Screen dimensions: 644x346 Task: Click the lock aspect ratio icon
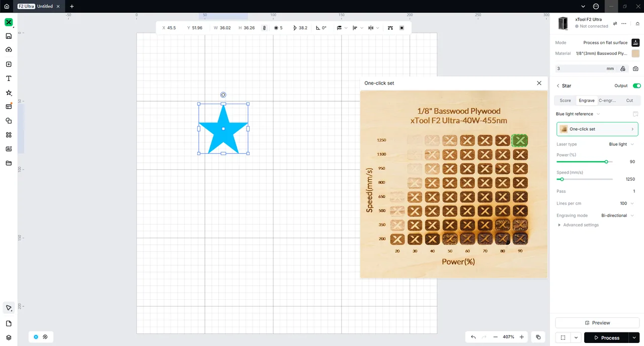pos(264,28)
